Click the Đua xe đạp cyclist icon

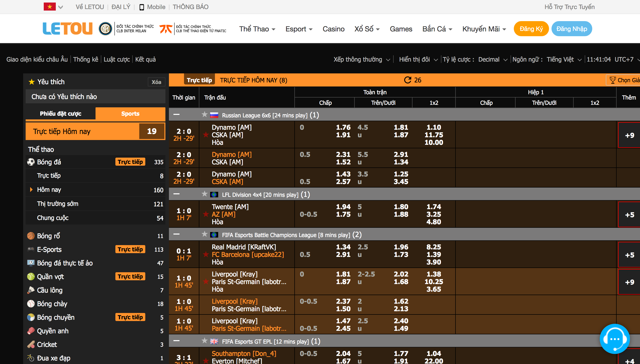click(x=31, y=358)
